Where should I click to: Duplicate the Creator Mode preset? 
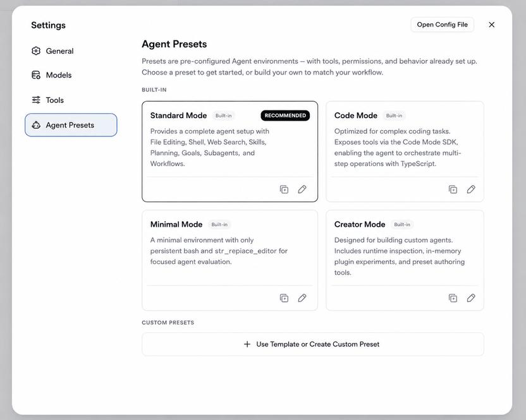[x=453, y=298]
